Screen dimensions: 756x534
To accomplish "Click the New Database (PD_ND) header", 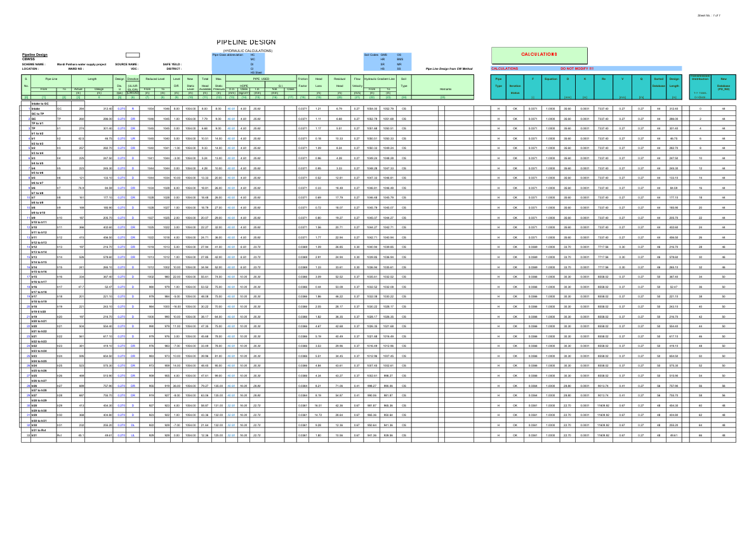I will [x=723, y=84].
